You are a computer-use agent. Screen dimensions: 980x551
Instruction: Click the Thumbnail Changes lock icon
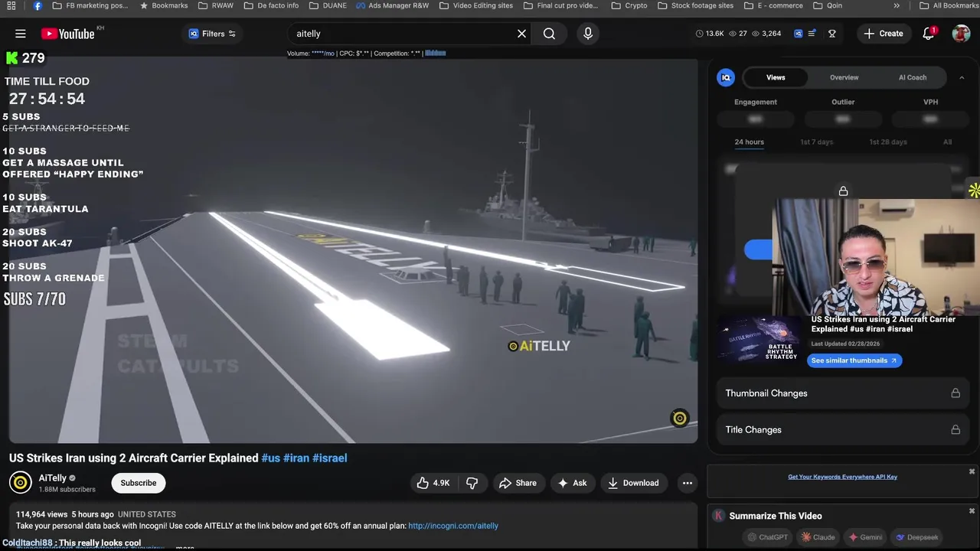click(x=955, y=393)
